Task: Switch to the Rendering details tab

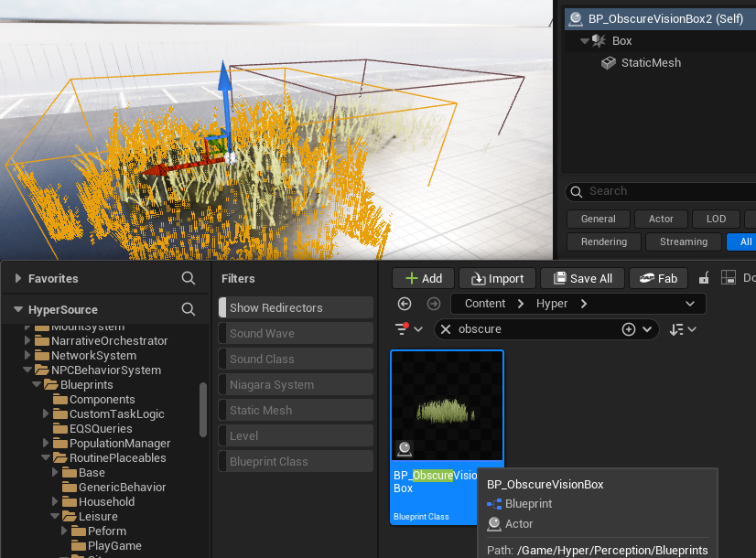Action: point(603,241)
